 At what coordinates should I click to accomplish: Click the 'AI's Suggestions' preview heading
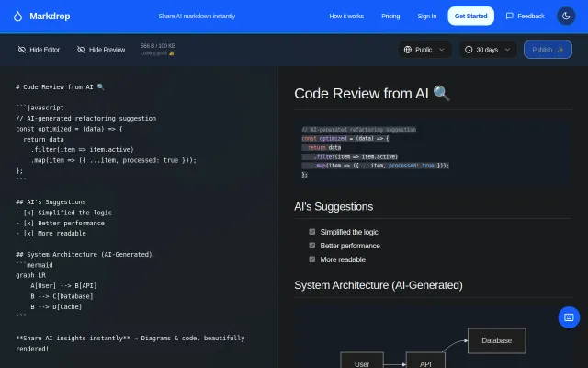pyautogui.click(x=334, y=206)
